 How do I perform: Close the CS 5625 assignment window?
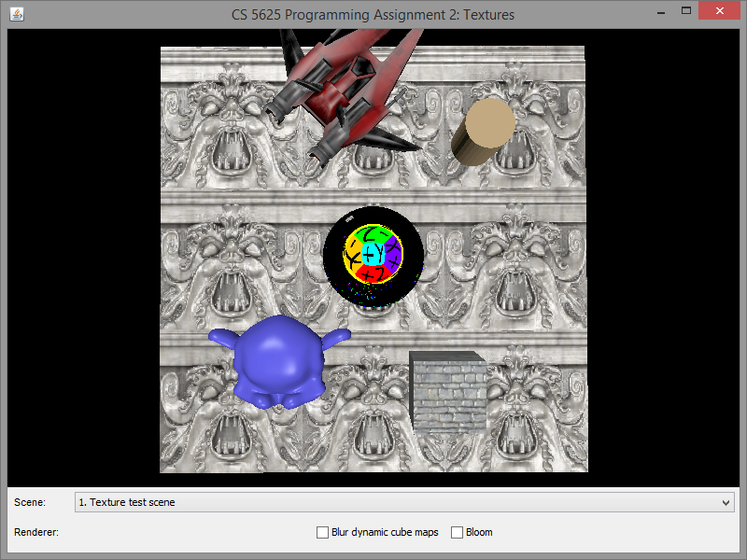point(721,11)
